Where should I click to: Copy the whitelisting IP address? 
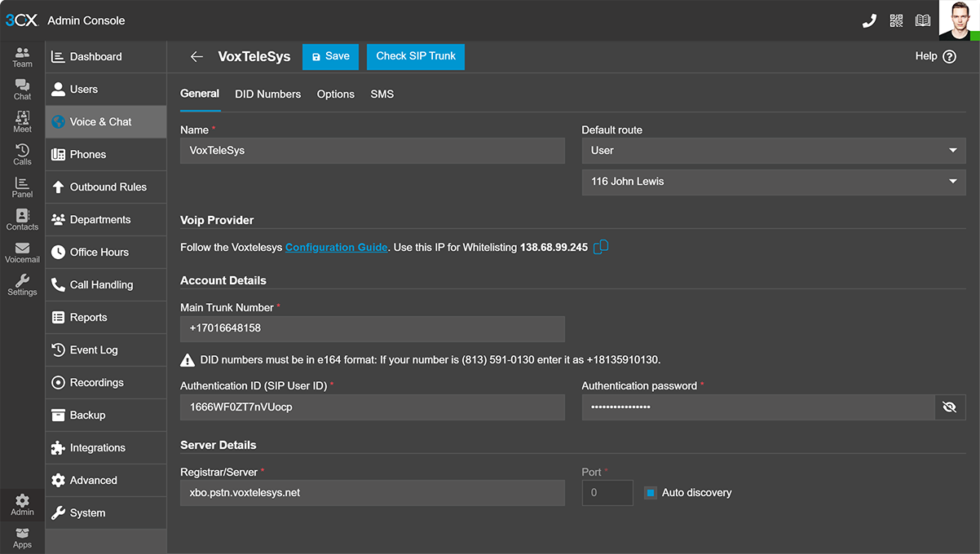pyautogui.click(x=601, y=247)
